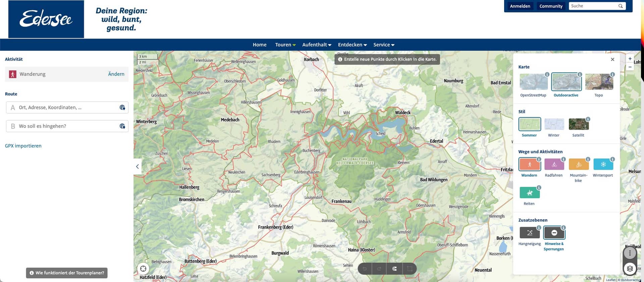Click the Anmelden login button
The height and width of the screenshot is (282, 644).
[520, 6]
